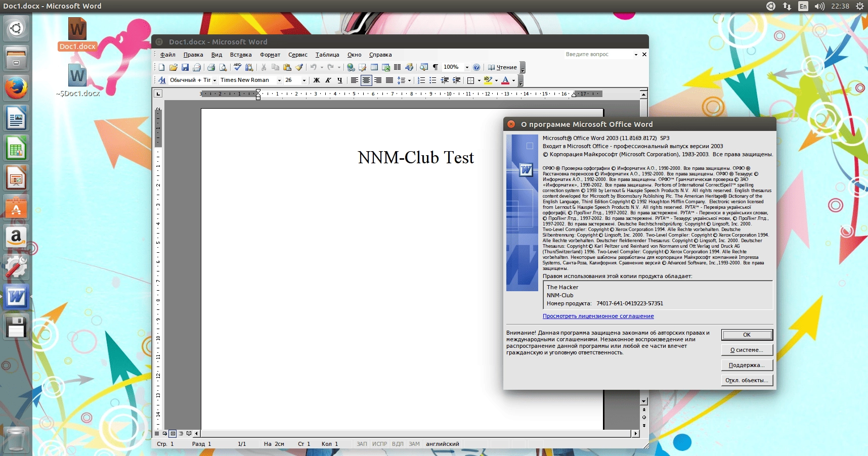The width and height of the screenshot is (868, 456).
Task: Launch Firefox from the Ubuntu launcher
Action: coord(16,88)
